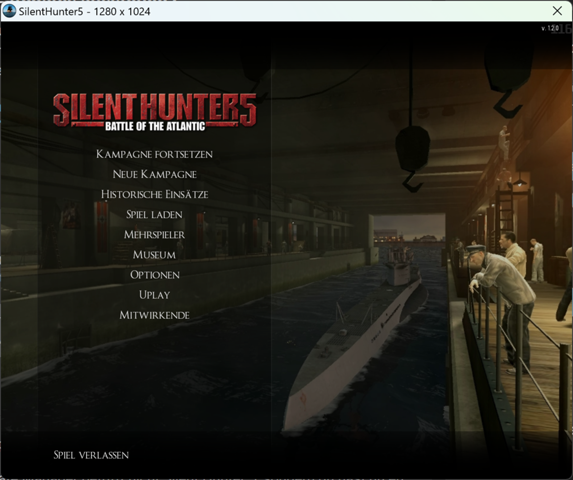Image resolution: width=573 pixels, height=480 pixels.
Task: Select Spiel laden to load a save
Action: point(154,214)
